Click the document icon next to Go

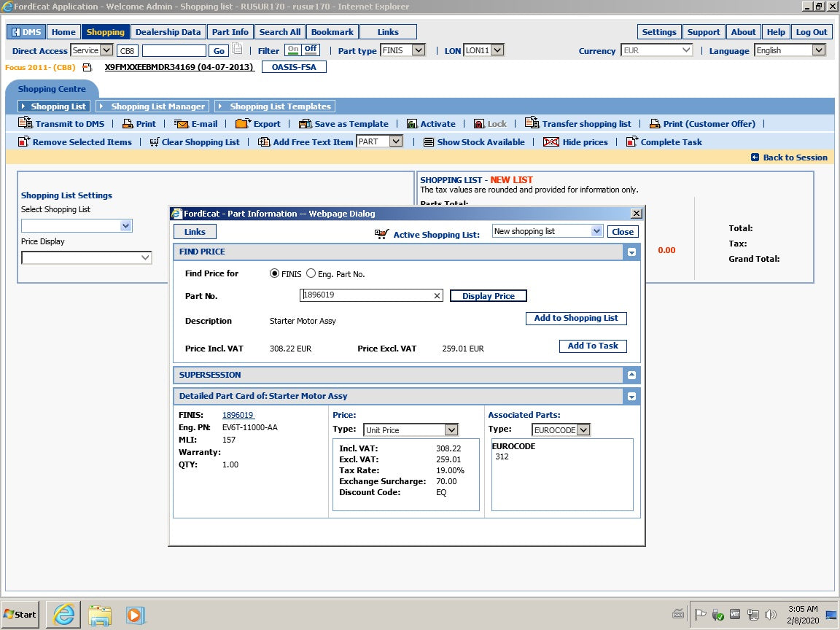237,50
